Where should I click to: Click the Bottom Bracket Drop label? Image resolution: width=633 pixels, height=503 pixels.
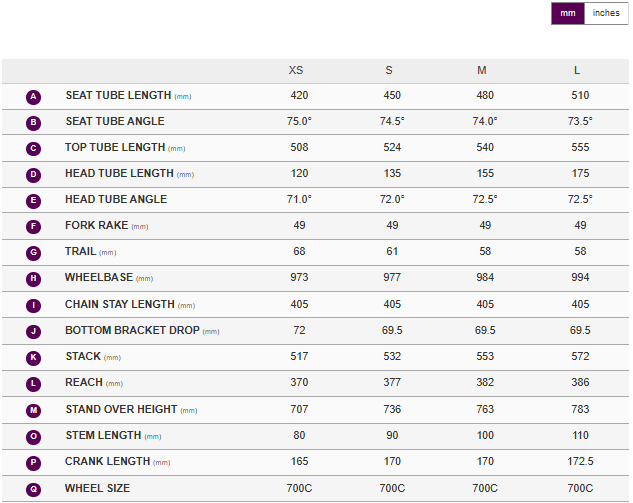(x=132, y=331)
